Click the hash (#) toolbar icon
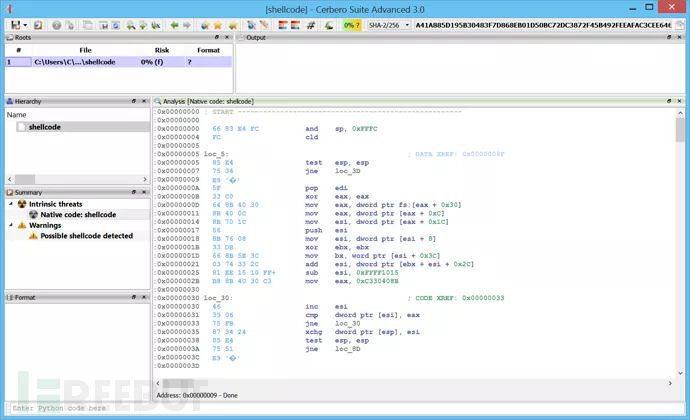 coord(312,24)
